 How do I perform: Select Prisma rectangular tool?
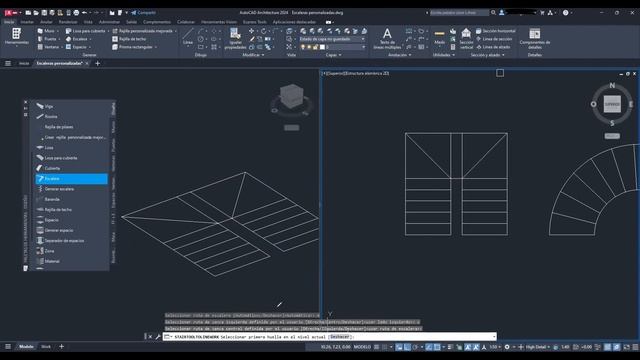(x=133, y=47)
